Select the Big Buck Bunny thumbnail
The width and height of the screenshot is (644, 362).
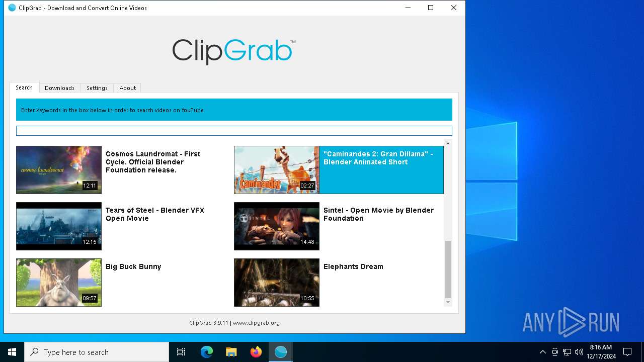tap(59, 283)
